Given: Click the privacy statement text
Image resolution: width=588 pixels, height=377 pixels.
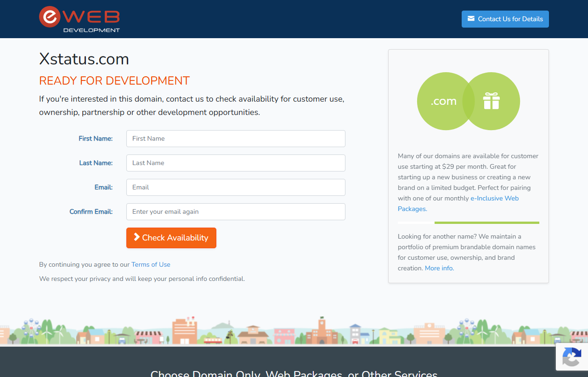Looking at the screenshot, I should tap(142, 279).
